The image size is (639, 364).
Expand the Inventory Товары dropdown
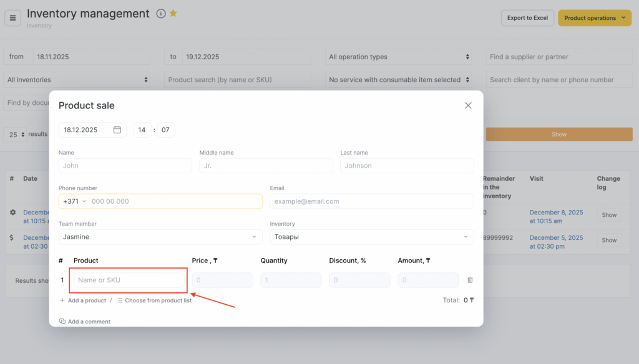pos(371,237)
